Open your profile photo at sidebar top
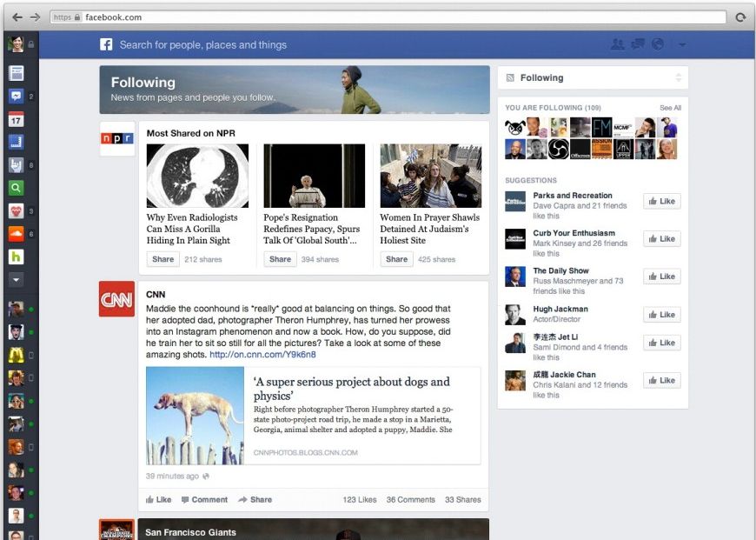 click(16, 44)
